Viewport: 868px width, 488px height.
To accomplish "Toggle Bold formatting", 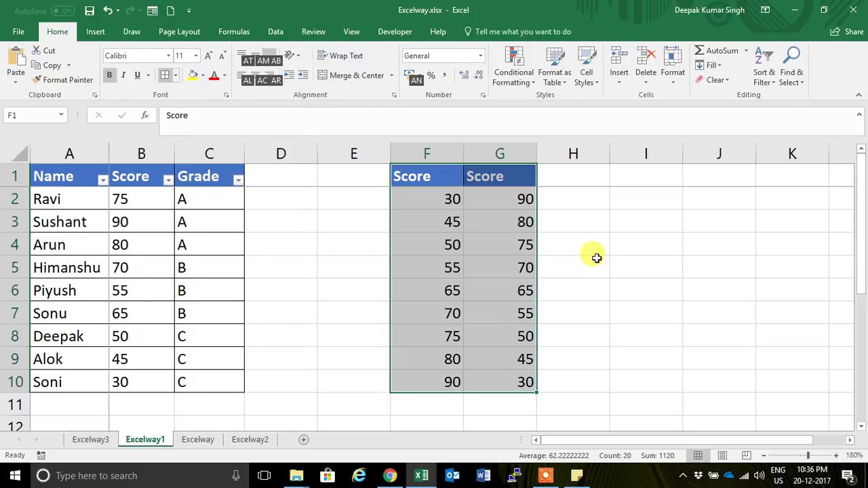I will (109, 75).
